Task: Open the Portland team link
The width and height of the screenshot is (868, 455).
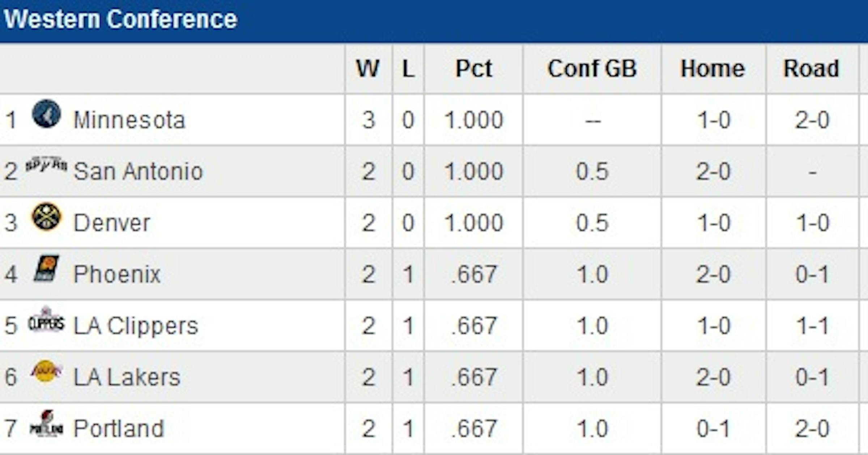Action: pyautogui.click(x=119, y=429)
